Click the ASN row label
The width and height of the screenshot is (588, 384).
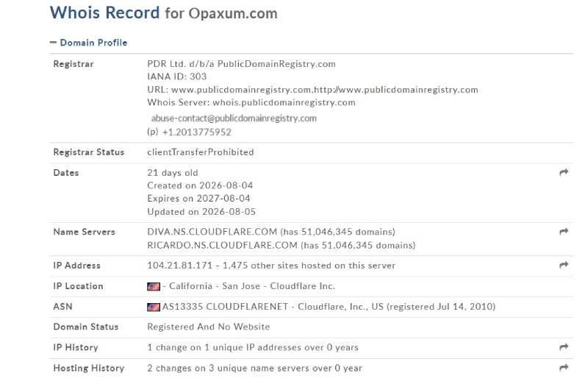[x=62, y=307]
